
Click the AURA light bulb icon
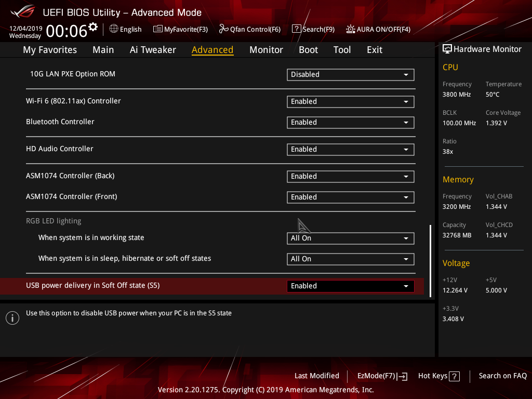click(x=351, y=29)
